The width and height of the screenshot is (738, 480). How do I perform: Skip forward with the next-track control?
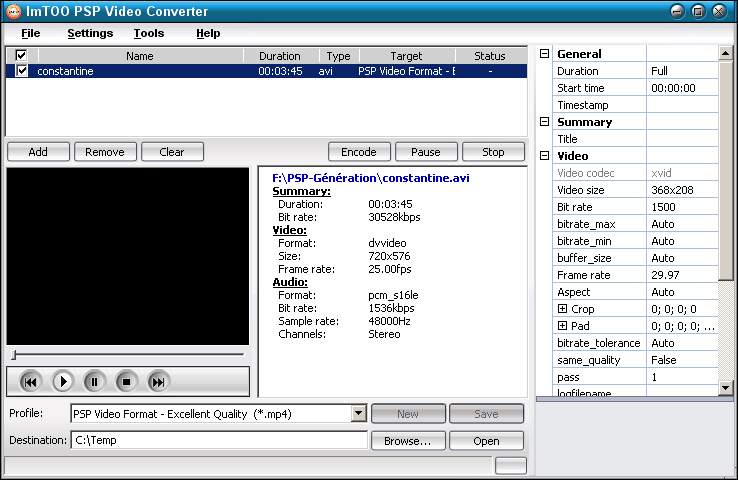point(158,382)
